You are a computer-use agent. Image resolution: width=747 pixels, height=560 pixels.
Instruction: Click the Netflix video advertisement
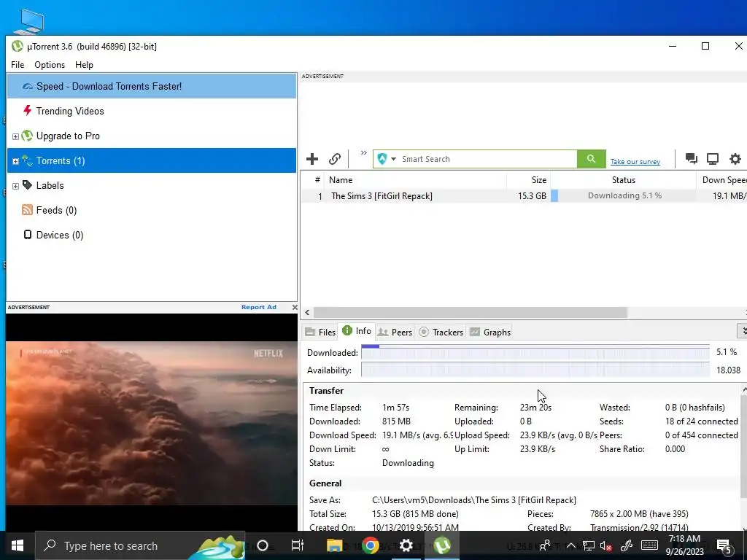tap(152, 423)
